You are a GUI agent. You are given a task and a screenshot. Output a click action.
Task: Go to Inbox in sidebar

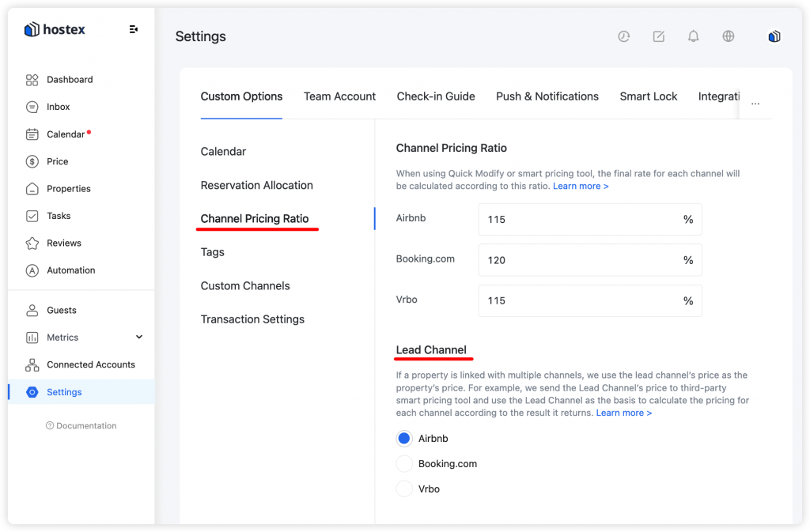(x=58, y=107)
